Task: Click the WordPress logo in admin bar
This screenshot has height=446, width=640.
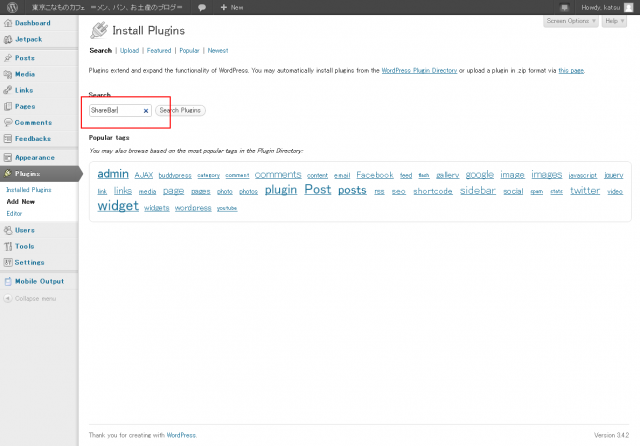Action: (12, 7)
